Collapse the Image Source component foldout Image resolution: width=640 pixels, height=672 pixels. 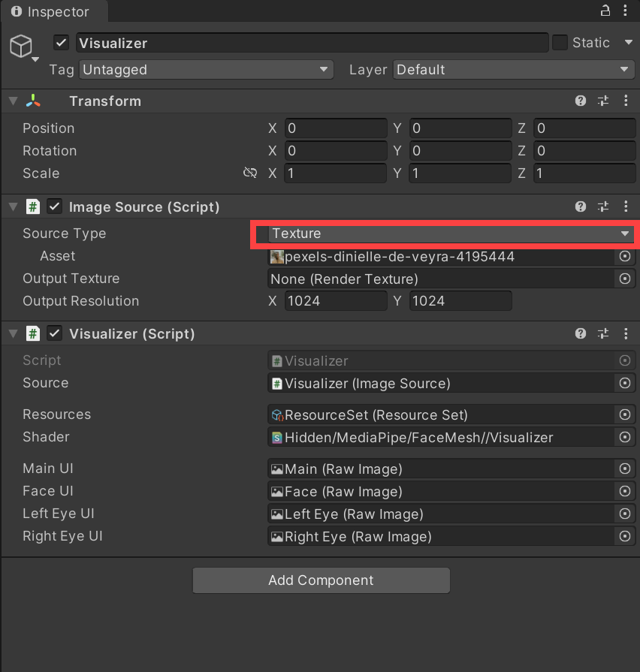14,207
